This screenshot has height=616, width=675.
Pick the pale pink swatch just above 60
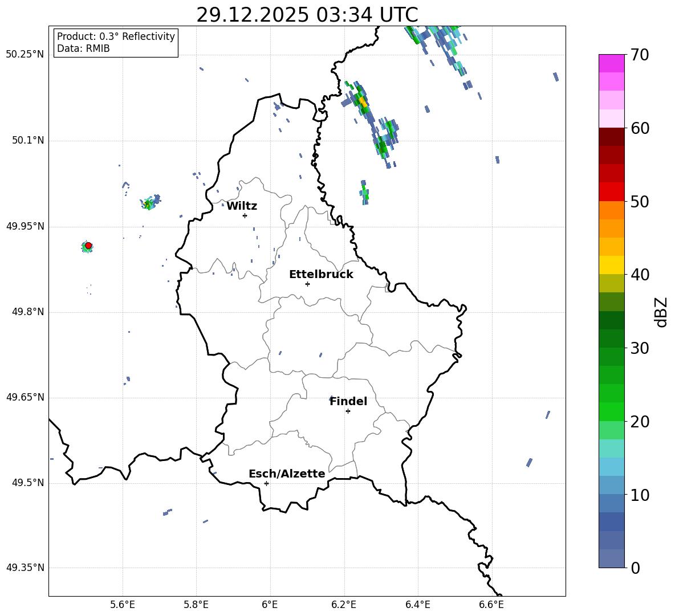tap(612, 119)
